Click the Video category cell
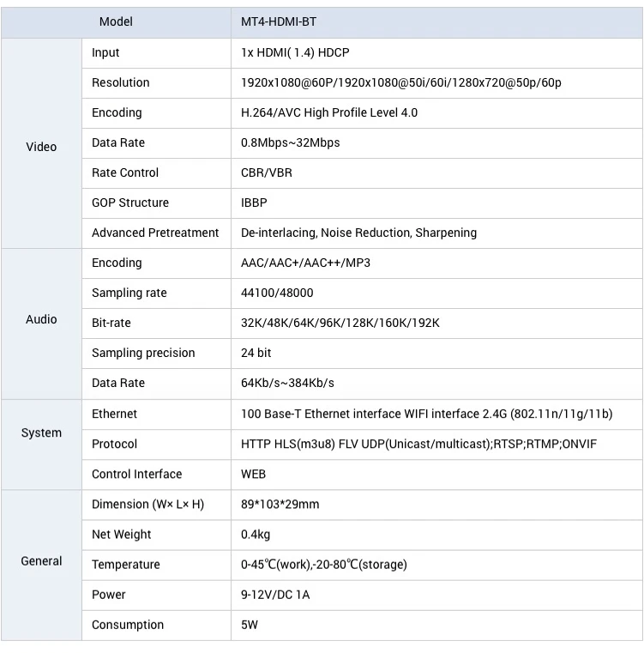Viewport: 644px width, 653px height. pos(41,147)
